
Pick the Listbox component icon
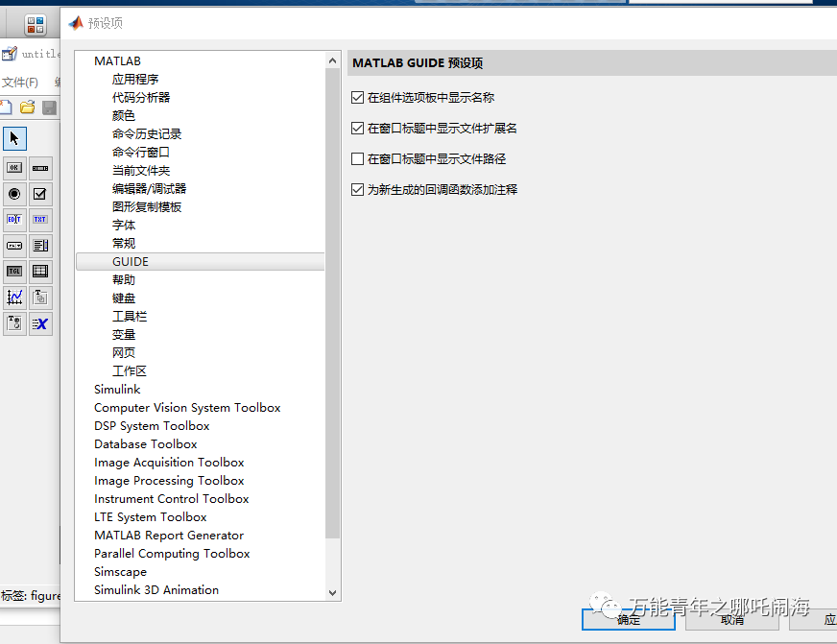click(x=40, y=246)
